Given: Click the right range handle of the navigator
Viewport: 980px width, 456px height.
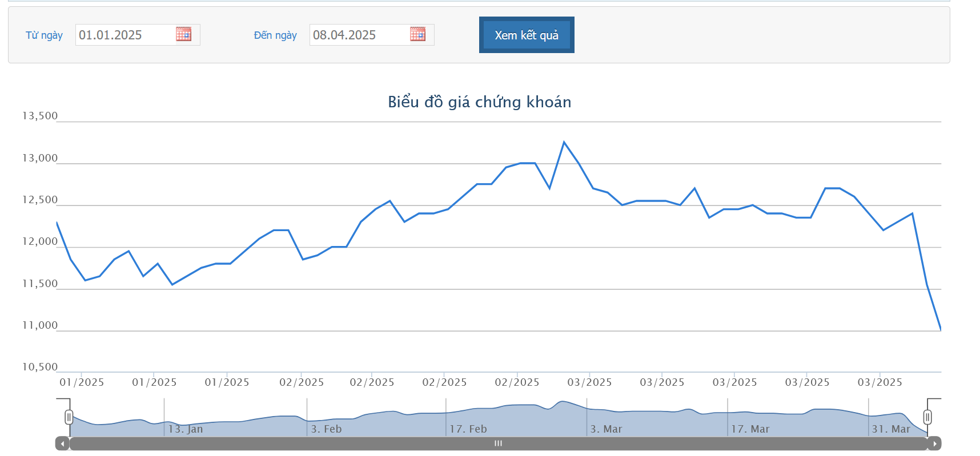Looking at the screenshot, I should 927,417.
